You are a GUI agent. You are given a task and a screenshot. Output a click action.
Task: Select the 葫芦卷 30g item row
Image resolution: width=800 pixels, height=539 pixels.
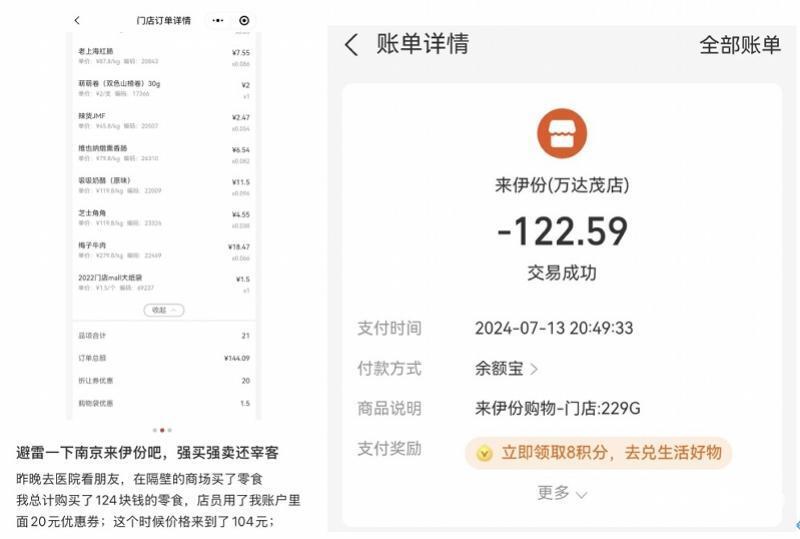164,88
